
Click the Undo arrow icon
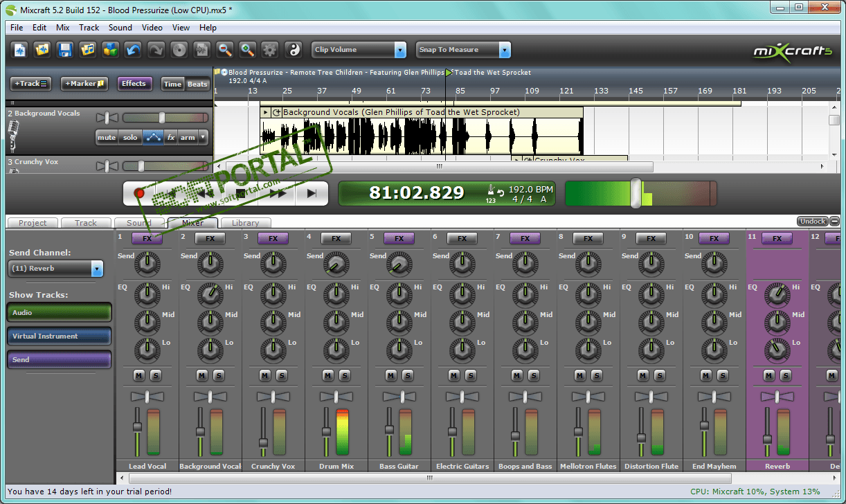(133, 50)
